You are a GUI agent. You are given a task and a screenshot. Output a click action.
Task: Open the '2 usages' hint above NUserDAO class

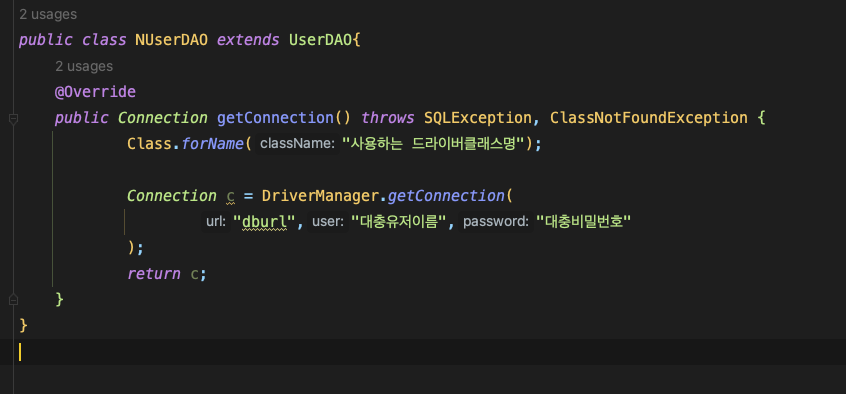[48, 15]
